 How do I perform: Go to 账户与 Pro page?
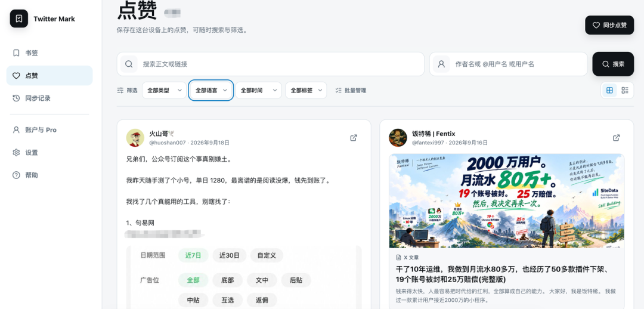[x=49, y=130]
